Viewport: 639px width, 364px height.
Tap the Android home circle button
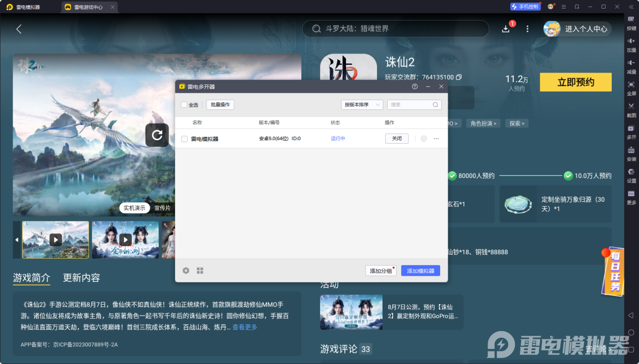(x=631, y=332)
